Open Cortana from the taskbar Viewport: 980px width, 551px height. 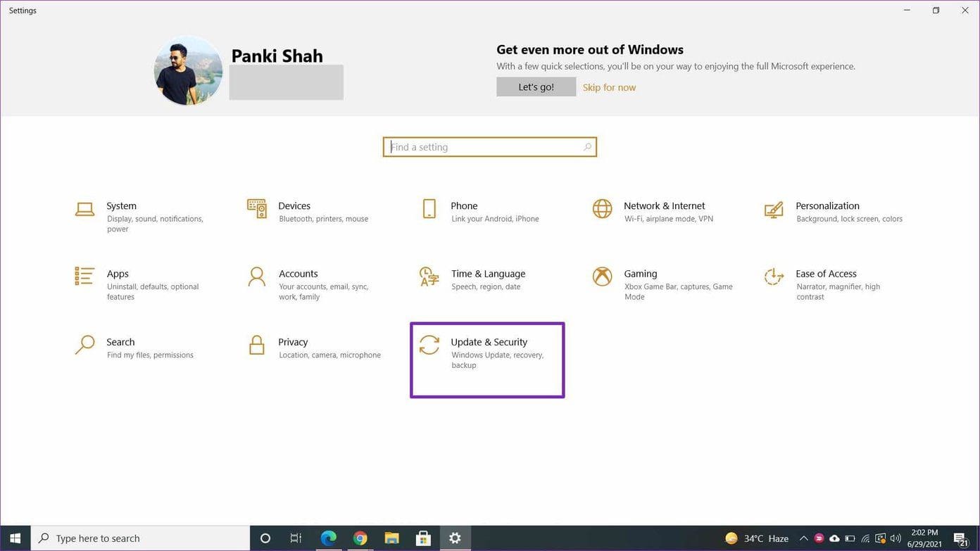(x=265, y=538)
